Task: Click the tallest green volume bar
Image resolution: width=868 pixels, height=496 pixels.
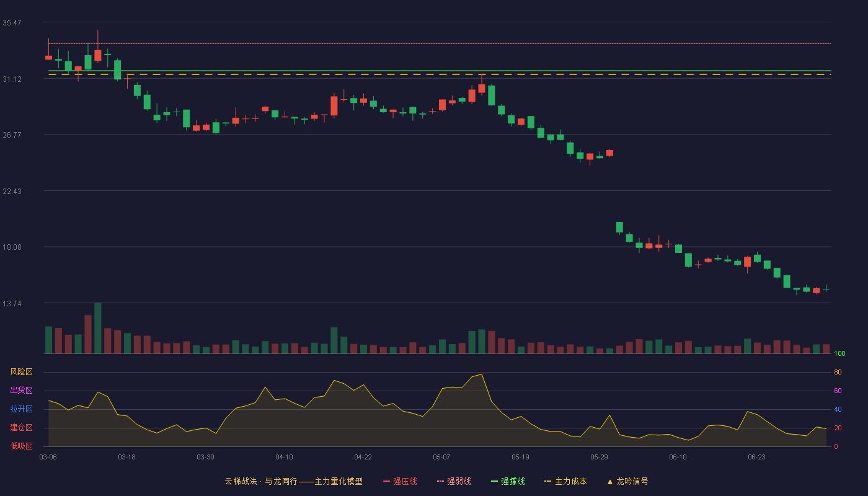Action: (x=98, y=328)
